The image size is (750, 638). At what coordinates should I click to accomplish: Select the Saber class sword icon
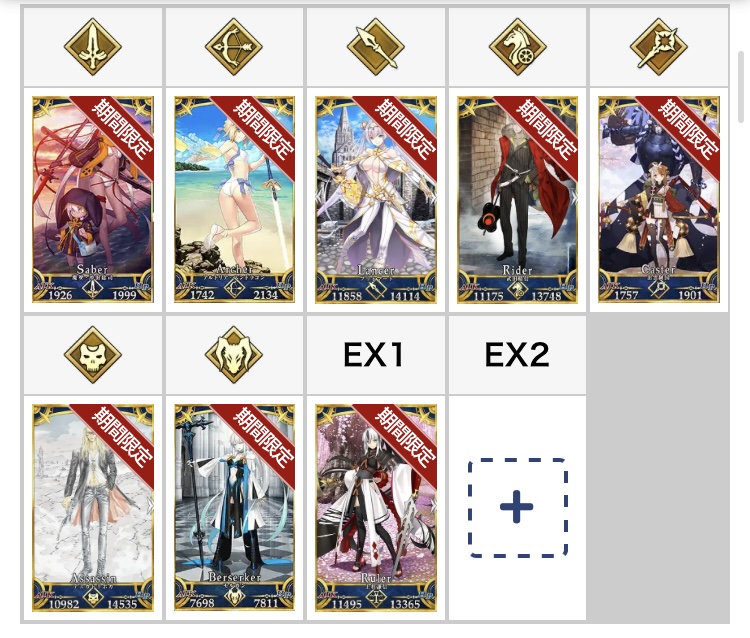pyautogui.click(x=92, y=47)
